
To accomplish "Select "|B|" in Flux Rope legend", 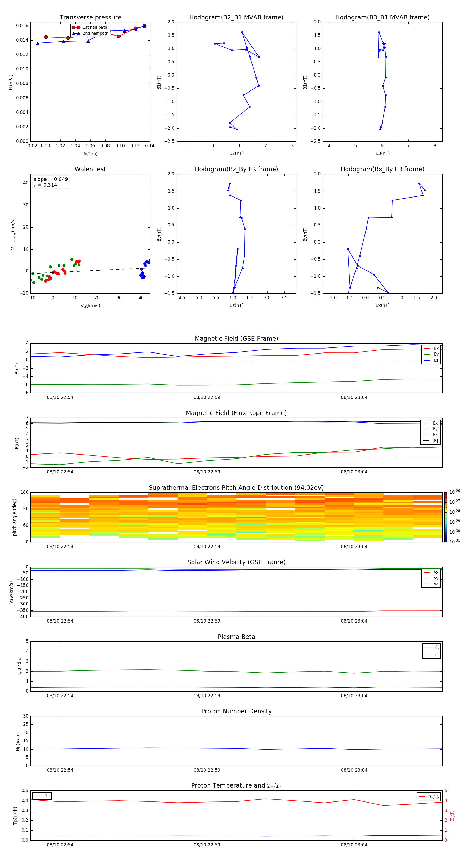I will click(x=431, y=441).
